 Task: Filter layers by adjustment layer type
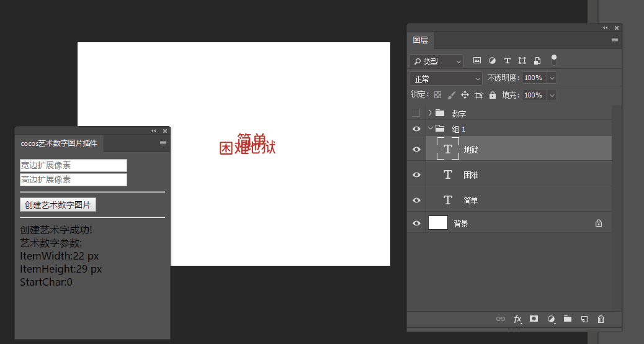point(492,60)
